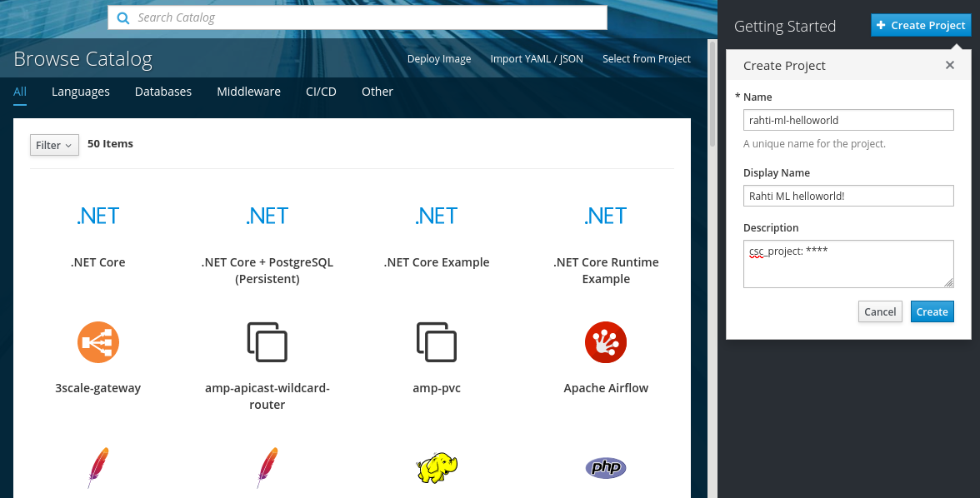Open the Filter dropdown
Image resolution: width=980 pixels, height=498 pixels.
(54, 145)
